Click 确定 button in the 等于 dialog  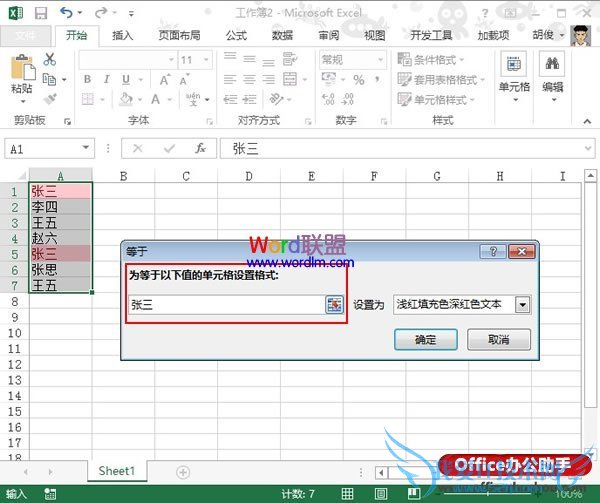click(x=426, y=339)
